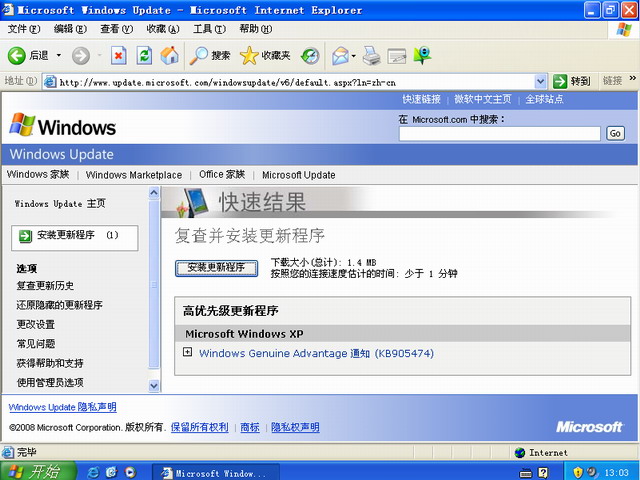Open the 文件(F) menu
Viewport: 640px width, 480px height.
pos(24,29)
